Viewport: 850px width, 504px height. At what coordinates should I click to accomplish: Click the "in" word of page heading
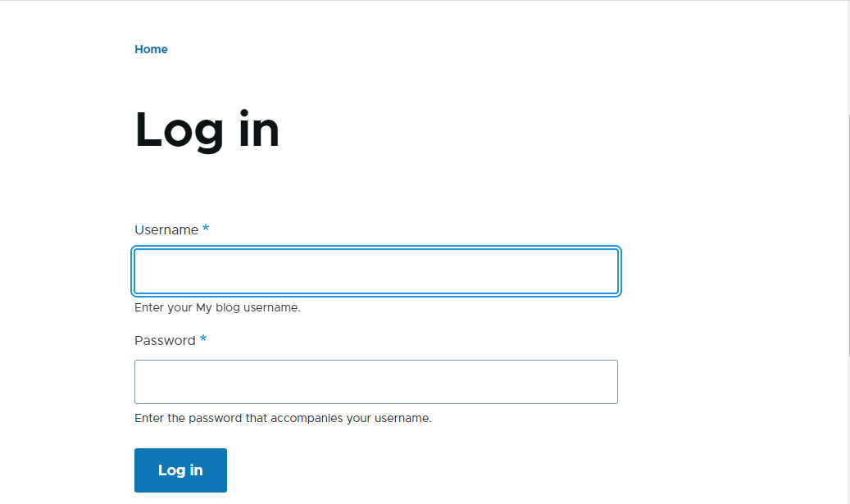[x=259, y=129]
